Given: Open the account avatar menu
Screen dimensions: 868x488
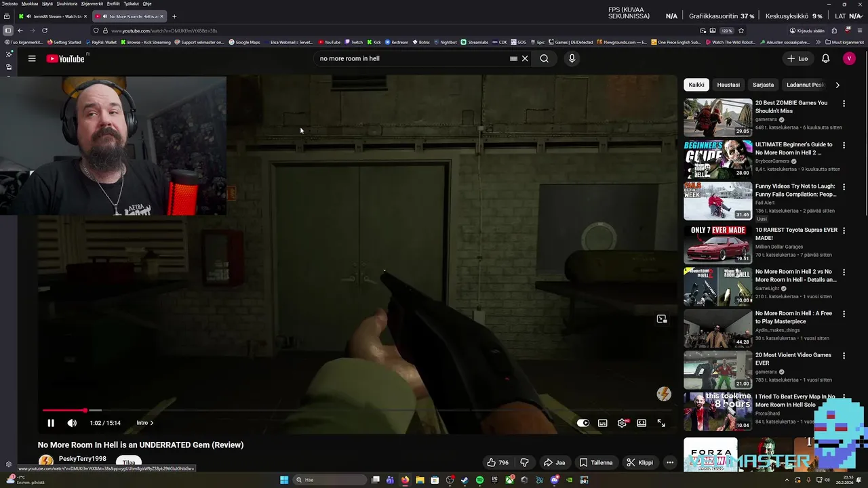Looking at the screenshot, I should pyautogui.click(x=849, y=59).
